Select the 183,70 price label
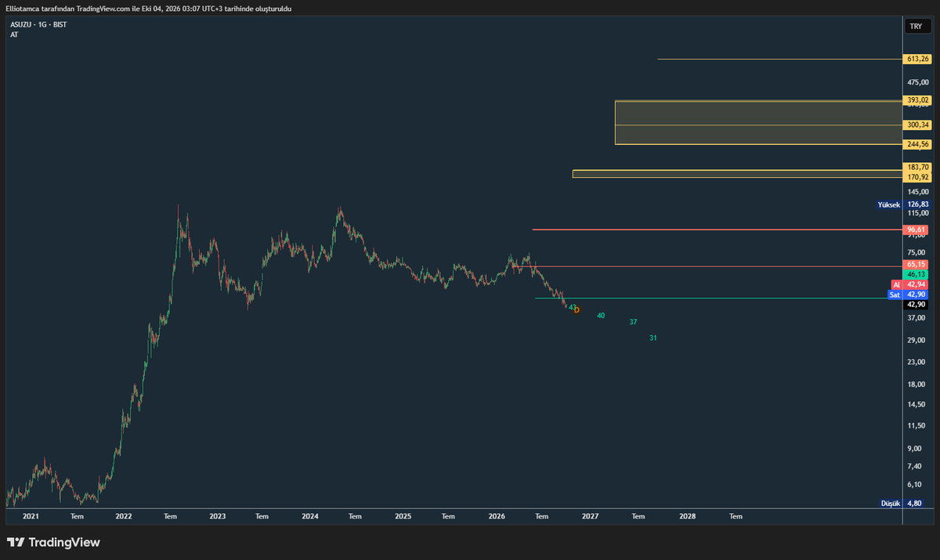The image size is (940, 560). click(917, 168)
